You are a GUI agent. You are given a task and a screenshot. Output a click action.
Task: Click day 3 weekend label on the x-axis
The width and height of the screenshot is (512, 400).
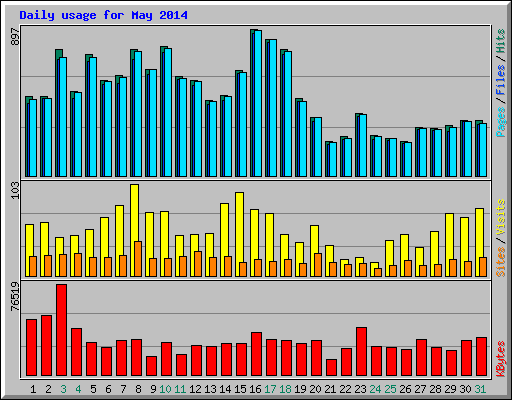[63, 389]
